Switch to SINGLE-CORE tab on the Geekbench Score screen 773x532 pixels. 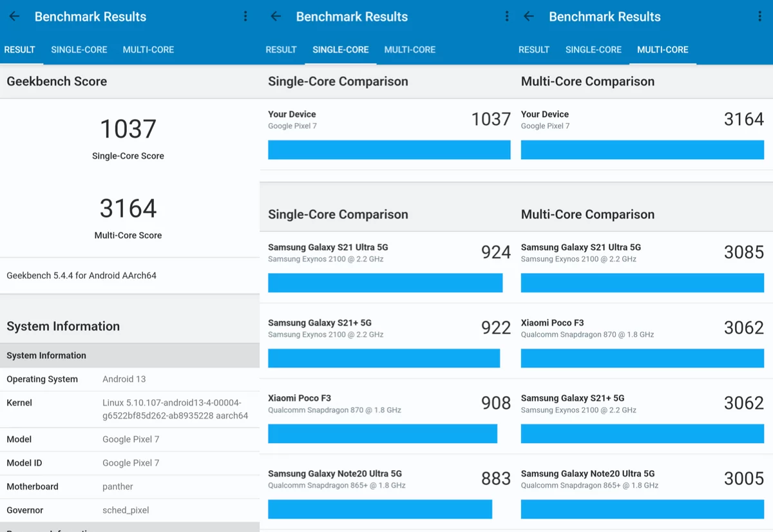coord(79,50)
